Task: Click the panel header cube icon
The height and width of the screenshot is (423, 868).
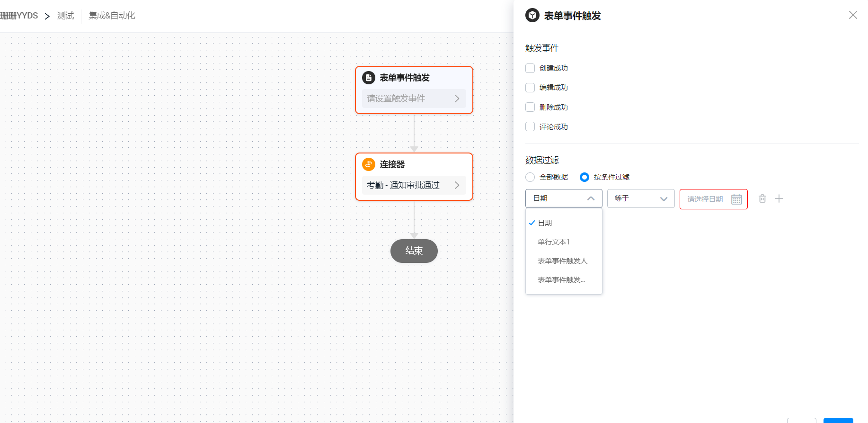Action: click(x=532, y=16)
